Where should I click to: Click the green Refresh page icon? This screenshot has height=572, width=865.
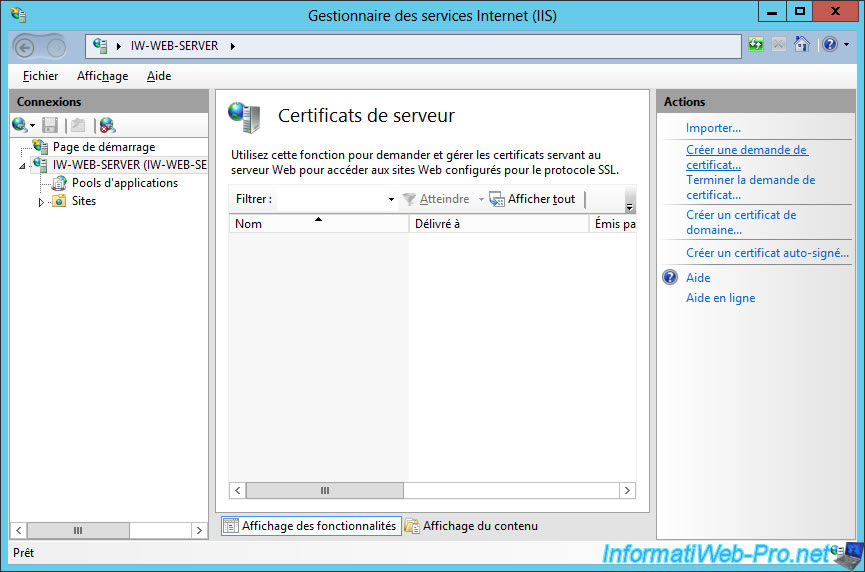click(x=756, y=44)
